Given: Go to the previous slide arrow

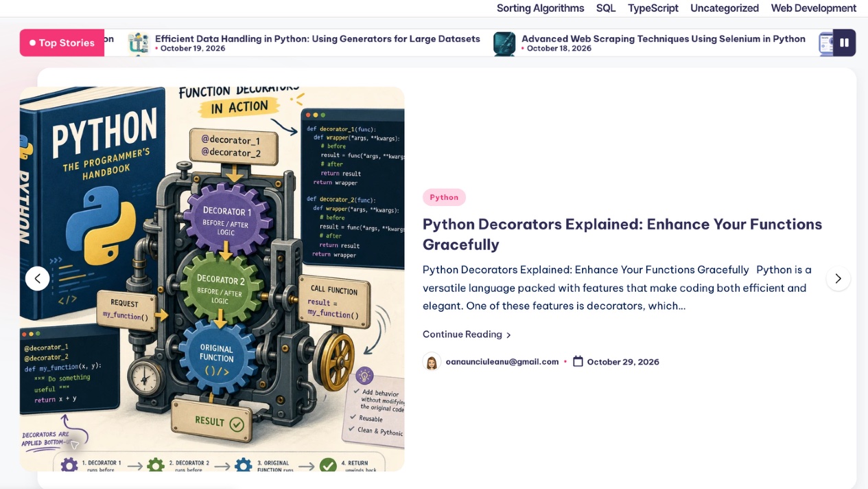Looking at the screenshot, I should pos(38,278).
